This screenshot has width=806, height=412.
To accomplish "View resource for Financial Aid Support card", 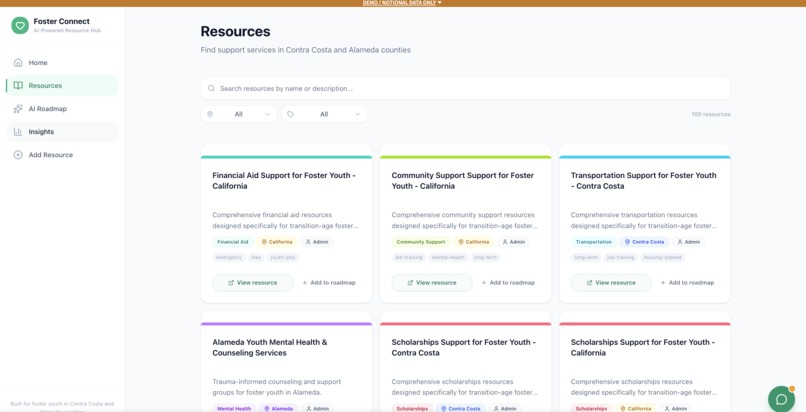I will point(252,283).
